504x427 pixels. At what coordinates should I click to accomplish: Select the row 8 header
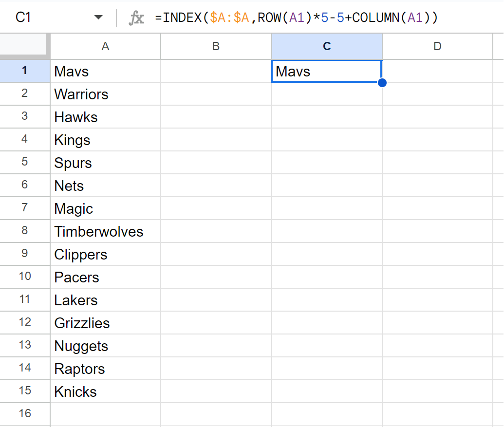[25, 231]
